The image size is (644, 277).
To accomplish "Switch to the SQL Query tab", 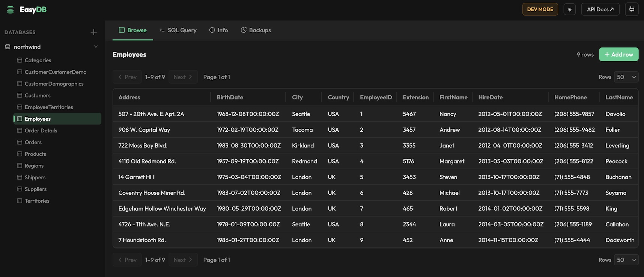I will tap(178, 30).
